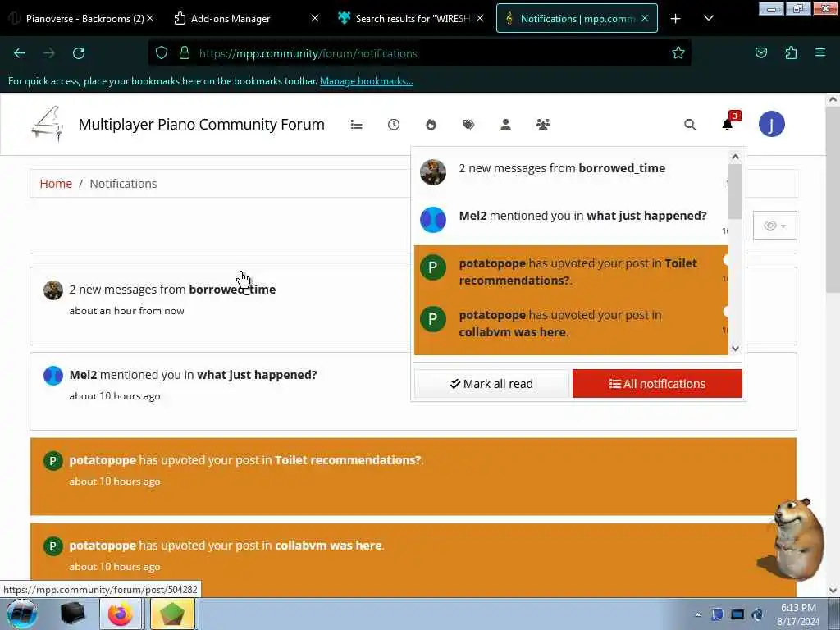Click the green cube taskbar icon
Viewport: 840px width, 630px height.
tap(172, 614)
